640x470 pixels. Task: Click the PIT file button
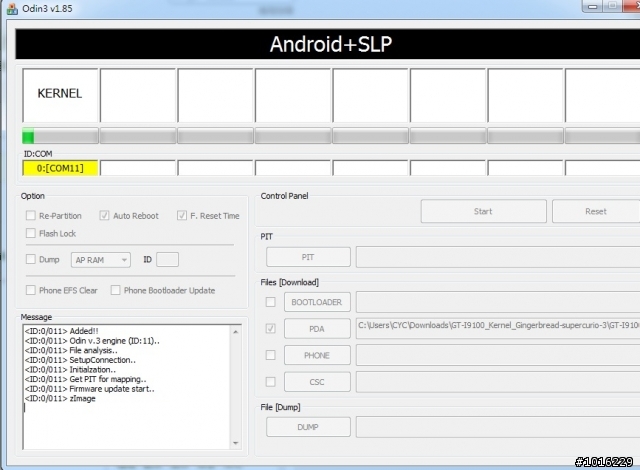point(308,257)
